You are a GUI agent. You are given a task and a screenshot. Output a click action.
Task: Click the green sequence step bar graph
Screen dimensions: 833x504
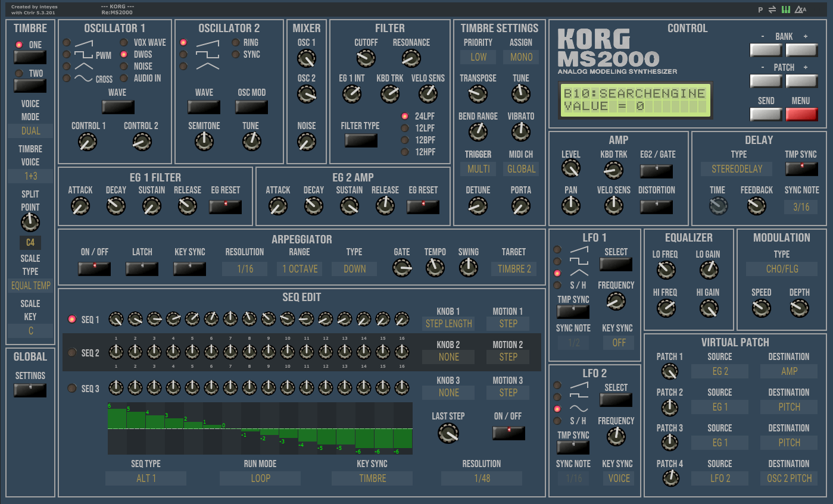[x=260, y=428]
